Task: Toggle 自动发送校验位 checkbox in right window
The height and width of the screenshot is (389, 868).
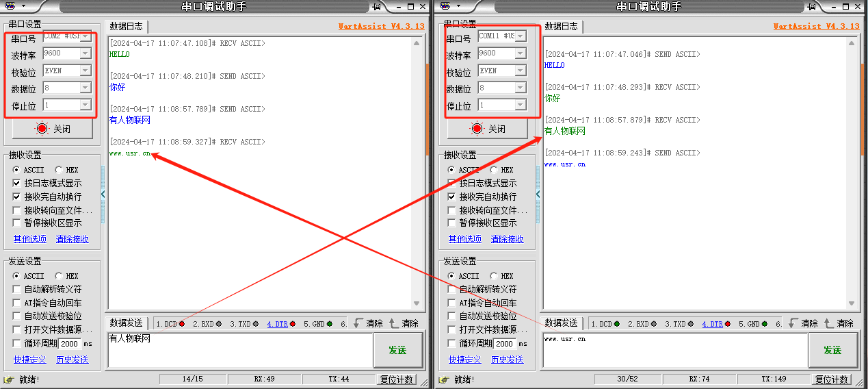Action: [x=452, y=316]
